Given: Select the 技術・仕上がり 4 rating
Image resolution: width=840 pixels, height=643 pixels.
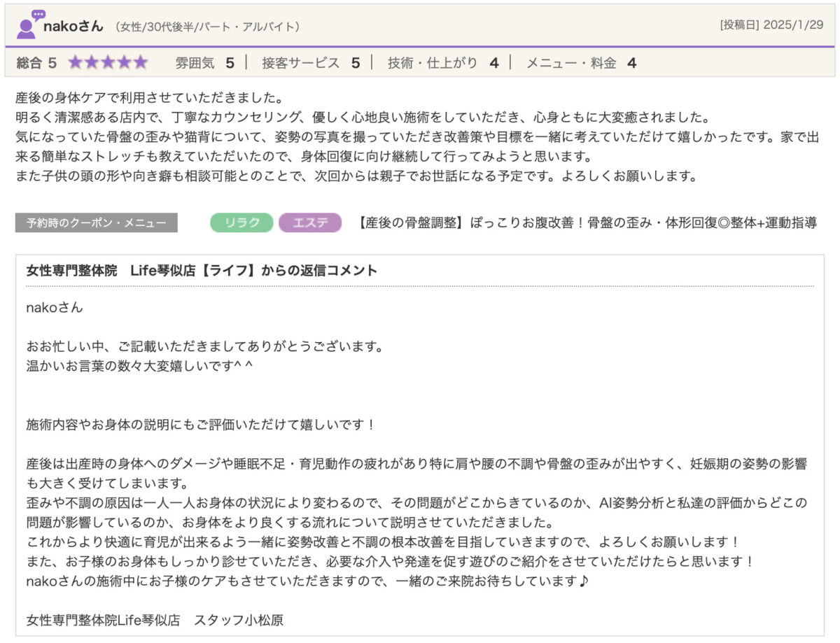Looking at the screenshot, I should [x=443, y=63].
